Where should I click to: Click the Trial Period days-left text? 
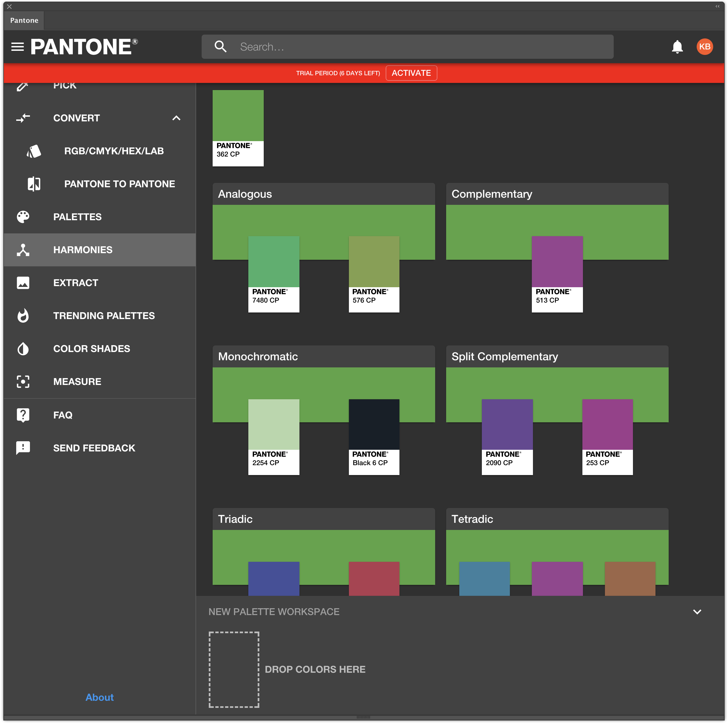(x=338, y=73)
